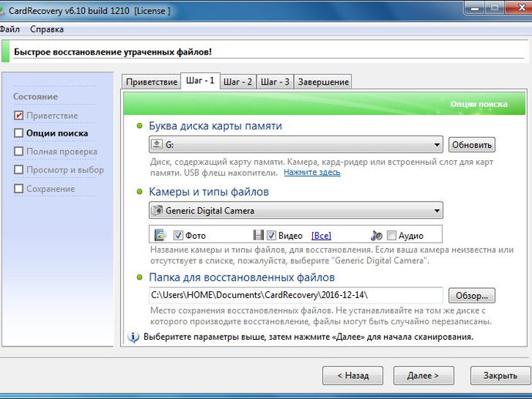Open the Шаг - 3 tab
532x399 pixels.
click(x=275, y=82)
